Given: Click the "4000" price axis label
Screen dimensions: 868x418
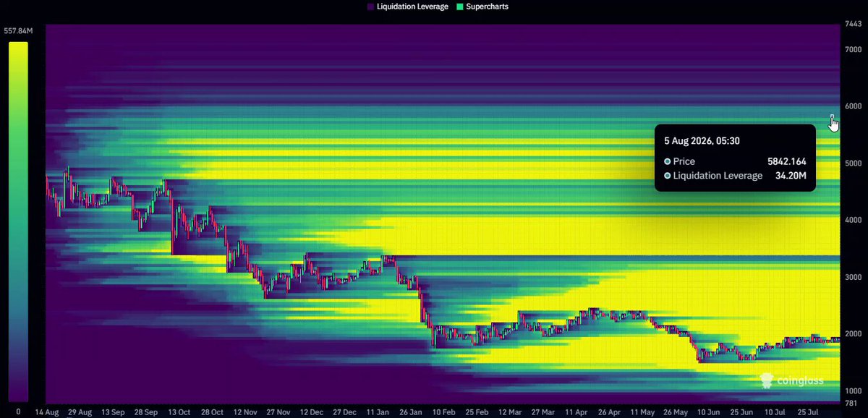Looking at the screenshot, I should point(854,220).
